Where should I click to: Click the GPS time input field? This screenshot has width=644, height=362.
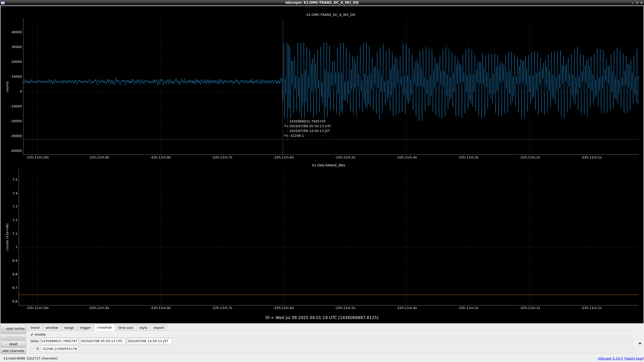[60, 341]
